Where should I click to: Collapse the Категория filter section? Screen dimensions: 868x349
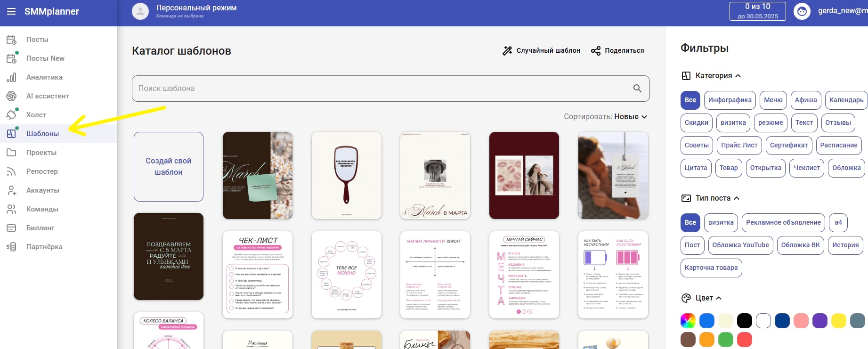[738, 76]
